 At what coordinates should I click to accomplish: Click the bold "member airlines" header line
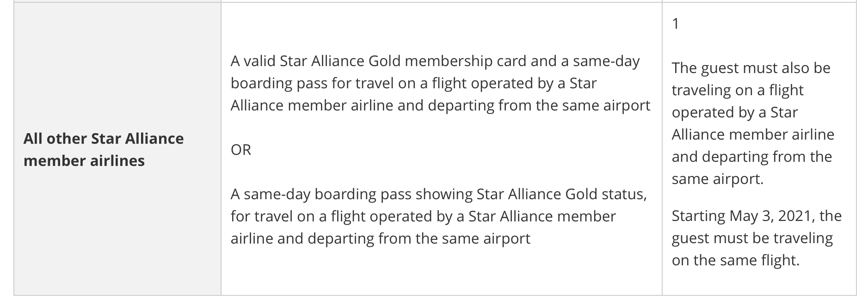coord(84,161)
